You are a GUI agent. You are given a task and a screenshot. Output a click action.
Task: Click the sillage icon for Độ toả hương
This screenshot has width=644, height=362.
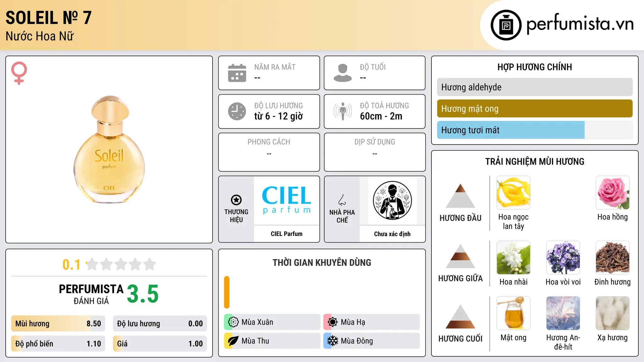pyautogui.click(x=343, y=111)
